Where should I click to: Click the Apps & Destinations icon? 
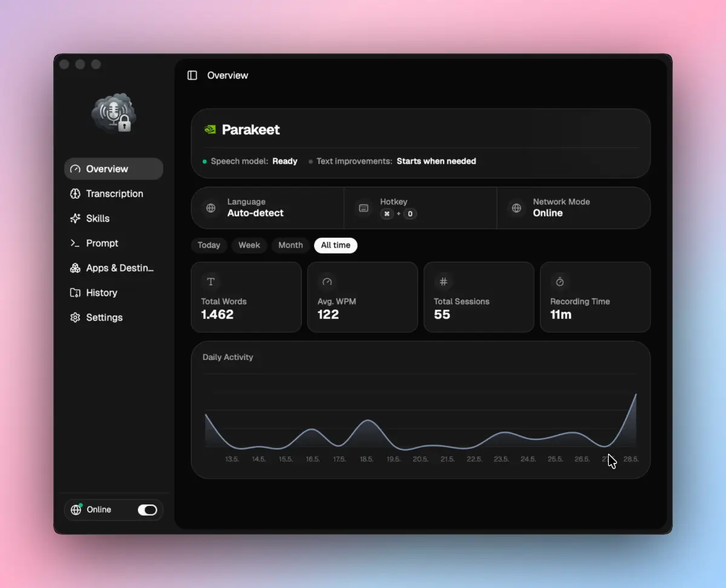click(x=75, y=268)
